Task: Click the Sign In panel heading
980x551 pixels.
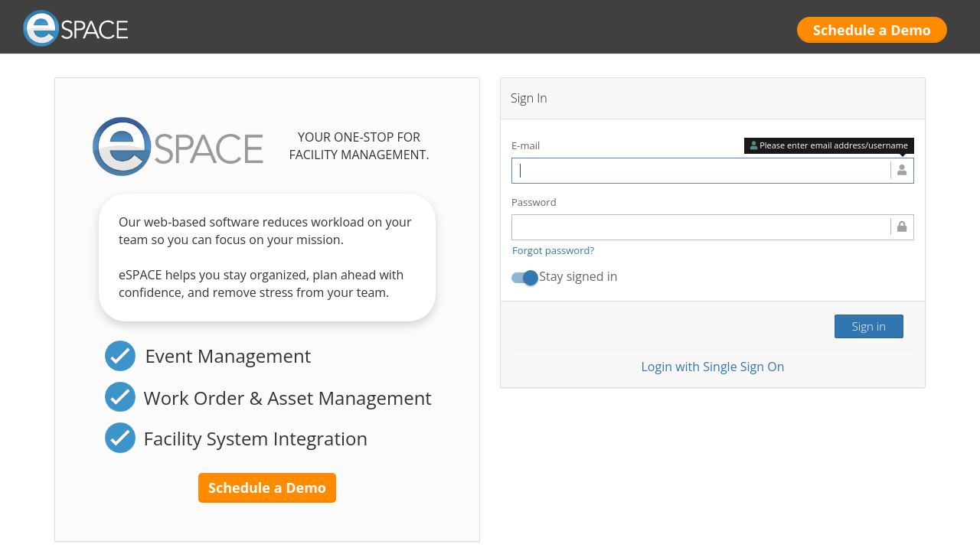Action: (529, 98)
